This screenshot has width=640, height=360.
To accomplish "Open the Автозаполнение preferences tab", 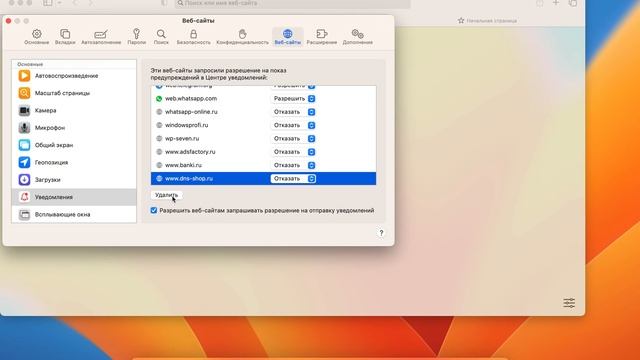I will coord(101,37).
